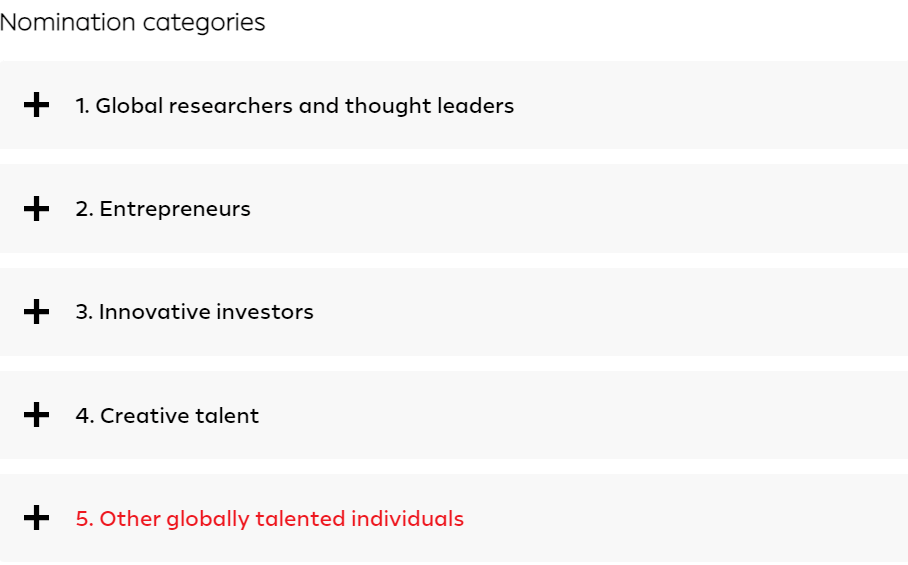This screenshot has height=565, width=908.
Task: Select the '2. Entrepreneurs' label
Action: pyautogui.click(x=162, y=209)
